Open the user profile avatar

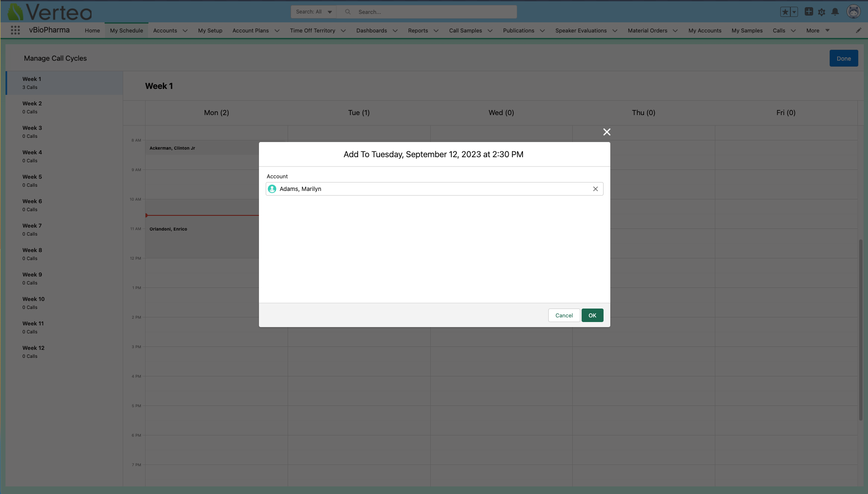click(853, 12)
